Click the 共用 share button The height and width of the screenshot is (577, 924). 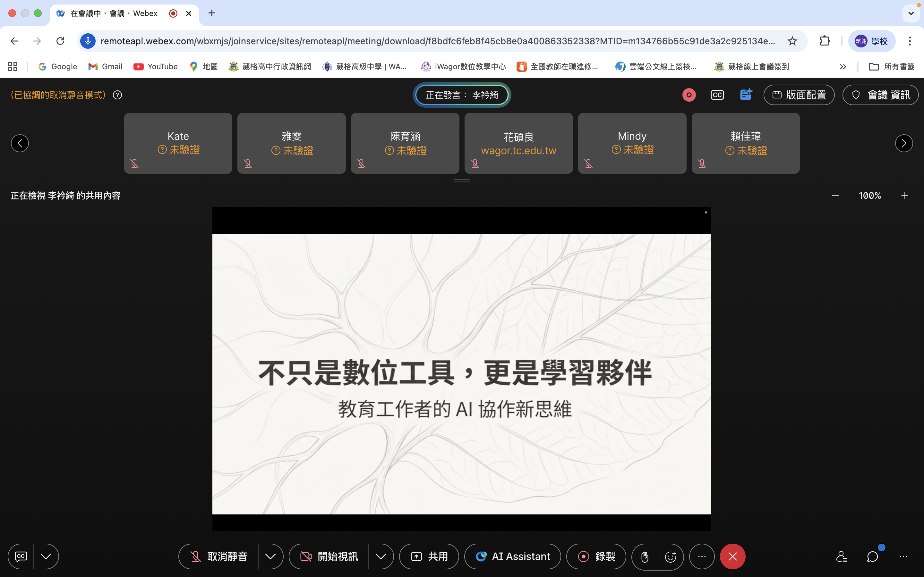(x=429, y=557)
